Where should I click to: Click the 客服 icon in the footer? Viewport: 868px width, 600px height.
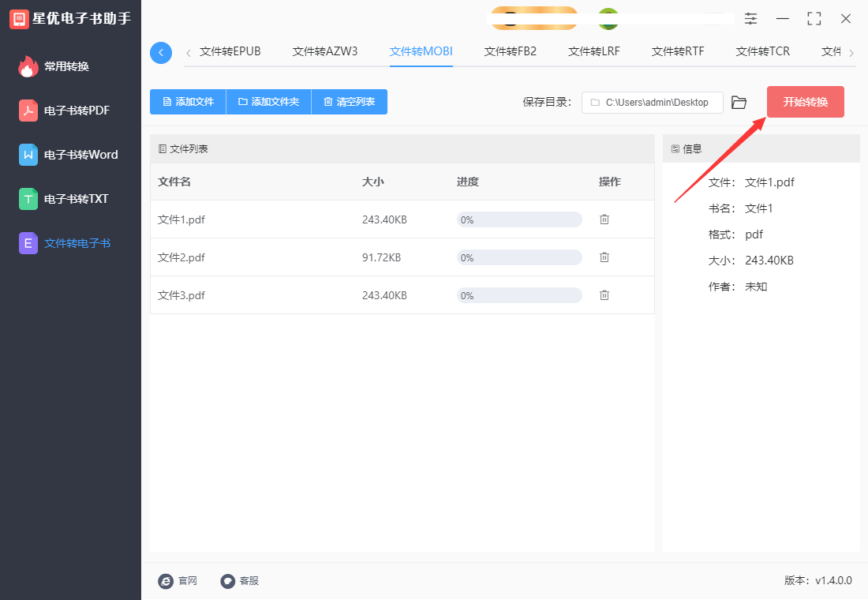coord(226,581)
